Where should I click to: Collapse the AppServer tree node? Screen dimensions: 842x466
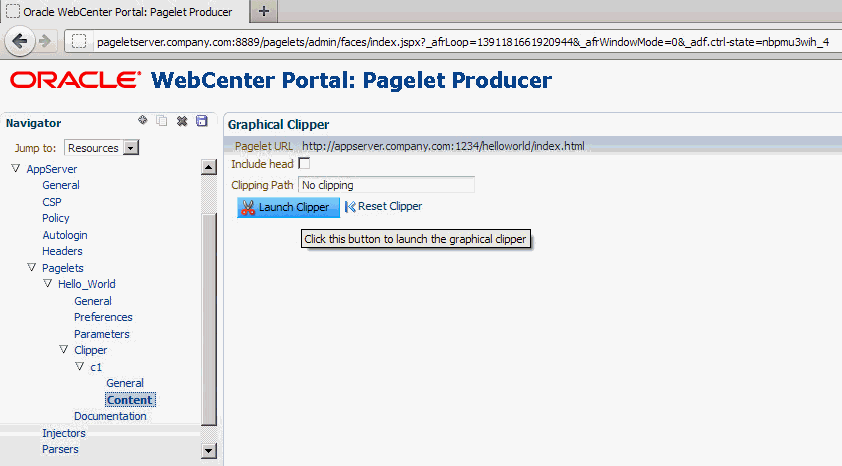pos(16,169)
